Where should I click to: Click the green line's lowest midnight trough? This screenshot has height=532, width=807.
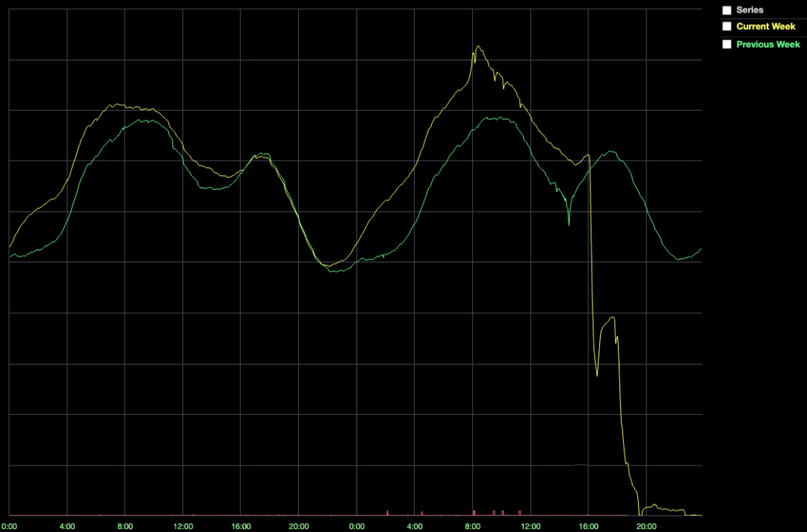point(336,270)
